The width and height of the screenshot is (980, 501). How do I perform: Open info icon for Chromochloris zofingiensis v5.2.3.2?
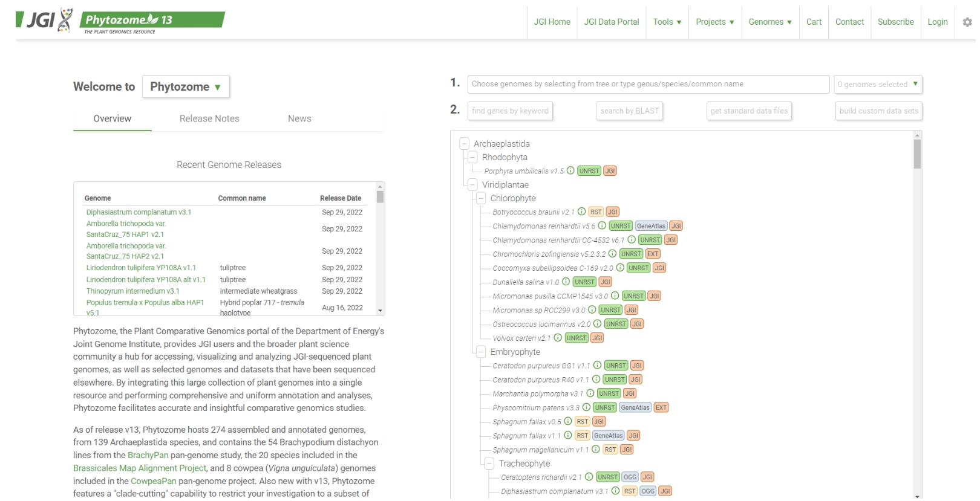(612, 253)
